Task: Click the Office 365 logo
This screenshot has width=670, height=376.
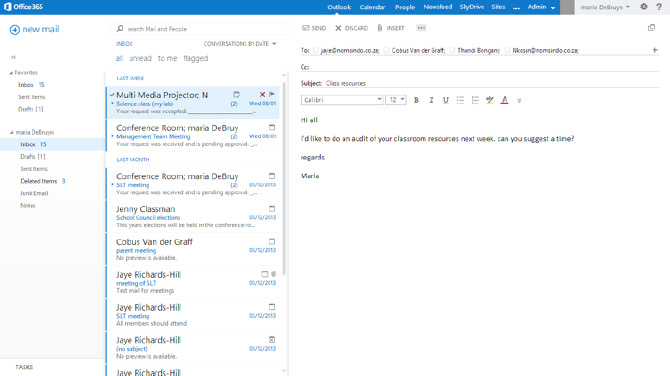Action: pyautogui.click(x=24, y=7)
